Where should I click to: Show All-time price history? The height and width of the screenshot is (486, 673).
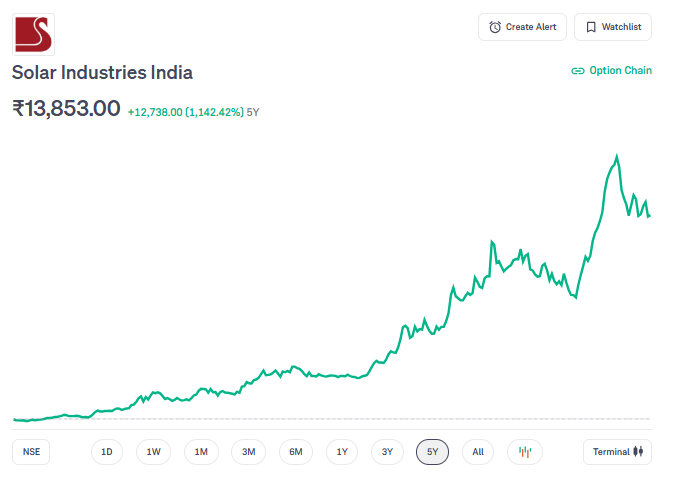coord(478,452)
